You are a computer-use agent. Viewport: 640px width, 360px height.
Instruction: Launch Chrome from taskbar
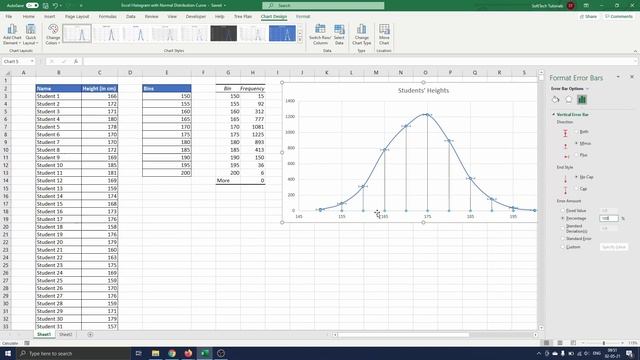coord(172,353)
